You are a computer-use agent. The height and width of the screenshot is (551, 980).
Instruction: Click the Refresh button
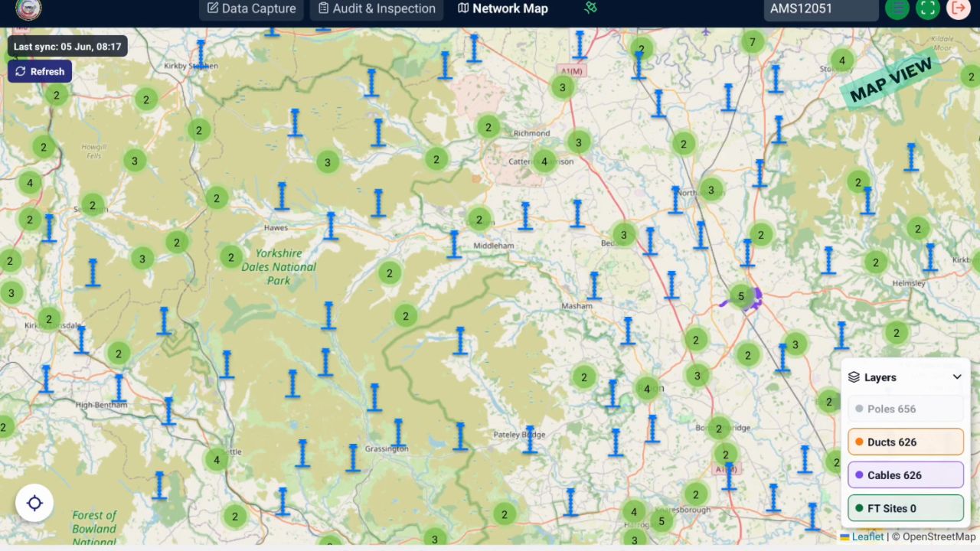pyautogui.click(x=40, y=71)
